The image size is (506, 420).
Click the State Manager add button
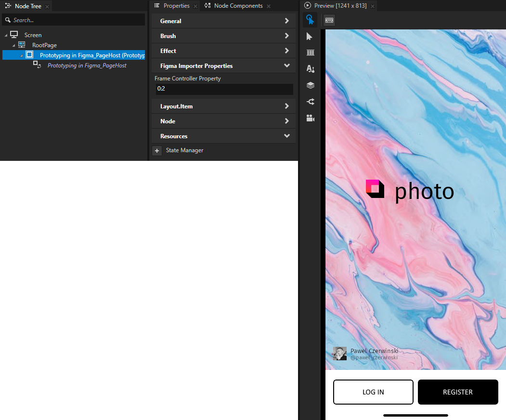point(157,150)
